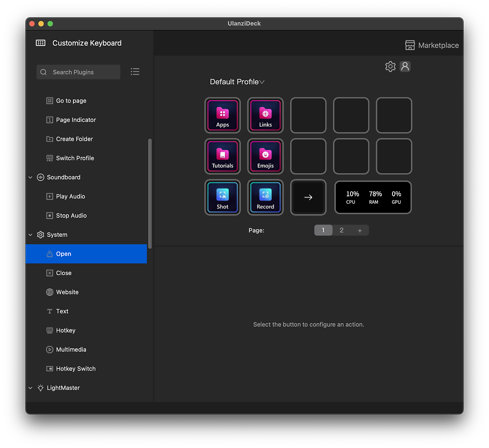Click the Stop Audio icon
The width and height of the screenshot is (489, 448).
(50, 215)
